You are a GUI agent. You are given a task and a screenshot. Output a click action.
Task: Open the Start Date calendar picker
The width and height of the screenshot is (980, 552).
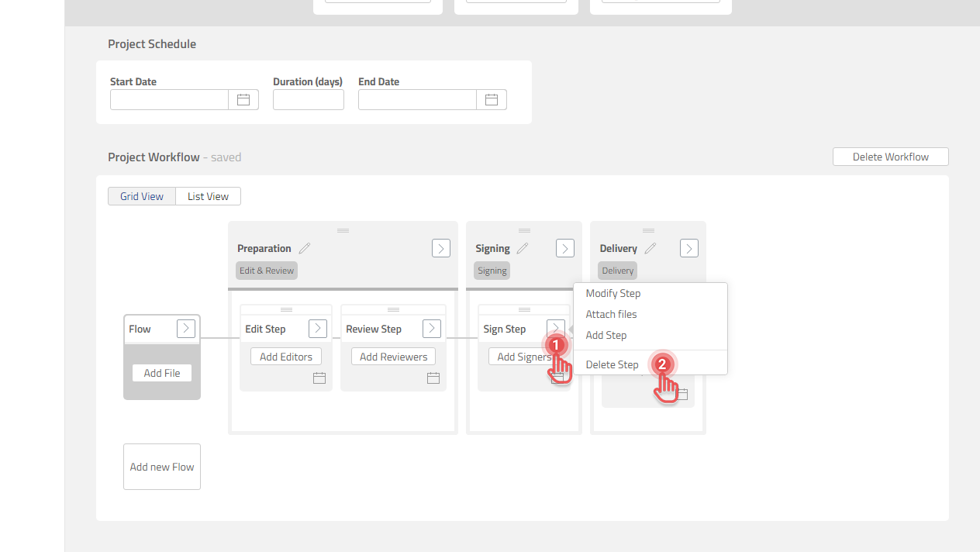243,100
